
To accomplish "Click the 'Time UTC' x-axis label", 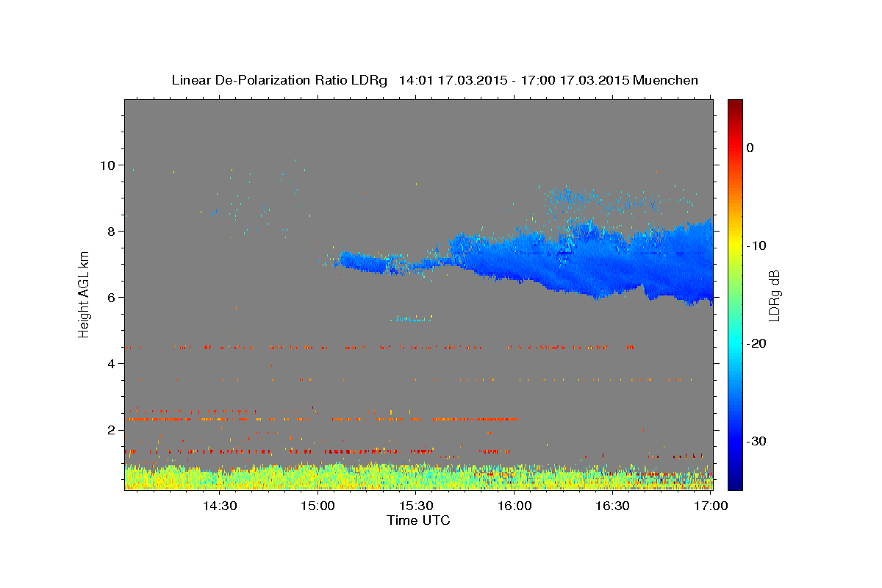I will click(x=418, y=520).
